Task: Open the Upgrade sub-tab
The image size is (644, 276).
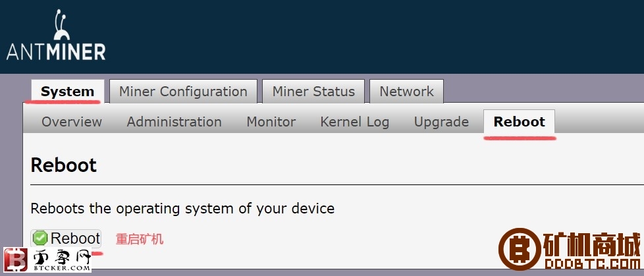Action: click(442, 122)
